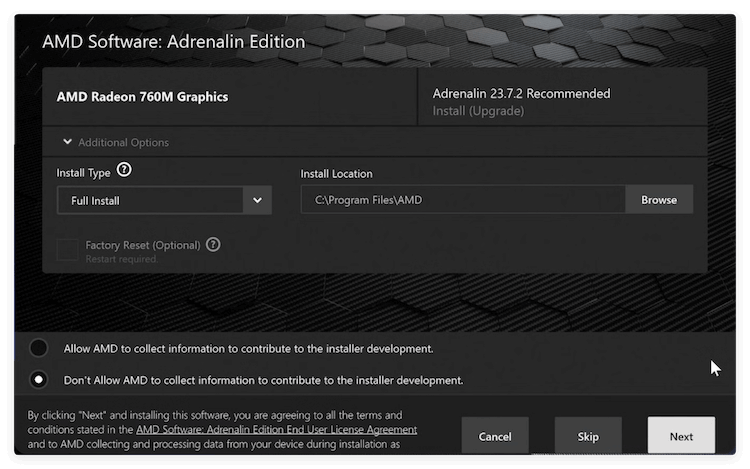Viewport: 750px width, 469px height.
Task: Click the AMD Radeon 760M Graphics label
Action: (x=142, y=97)
